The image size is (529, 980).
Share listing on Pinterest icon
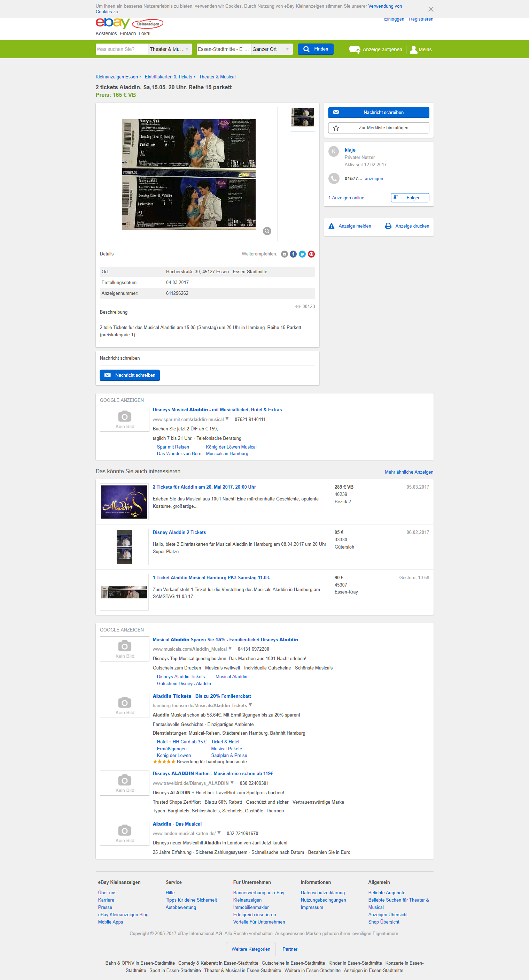(311, 254)
